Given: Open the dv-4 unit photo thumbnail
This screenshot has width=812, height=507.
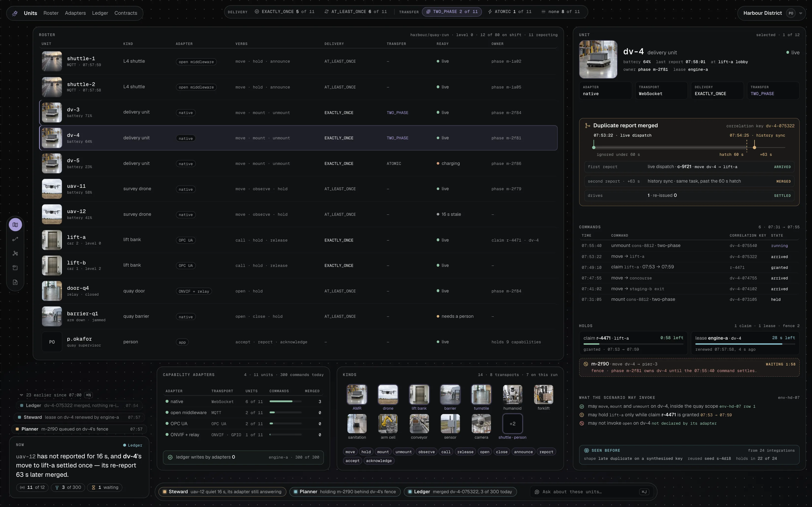Looking at the screenshot, I should click(598, 59).
